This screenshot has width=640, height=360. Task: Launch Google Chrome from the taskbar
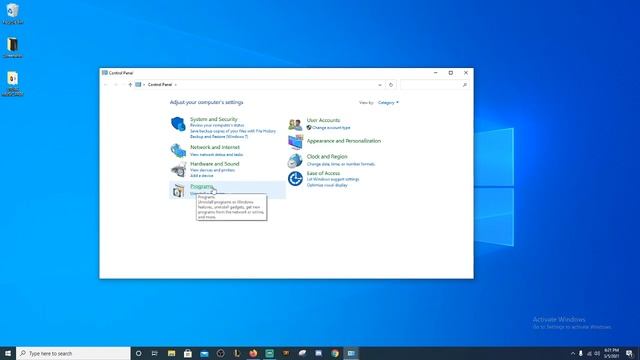(x=335, y=353)
